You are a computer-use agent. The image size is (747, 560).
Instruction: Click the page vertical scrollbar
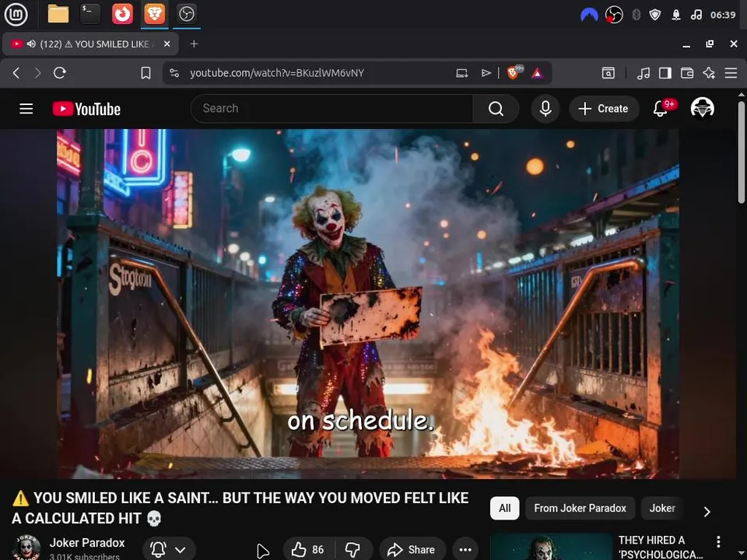coord(742,152)
